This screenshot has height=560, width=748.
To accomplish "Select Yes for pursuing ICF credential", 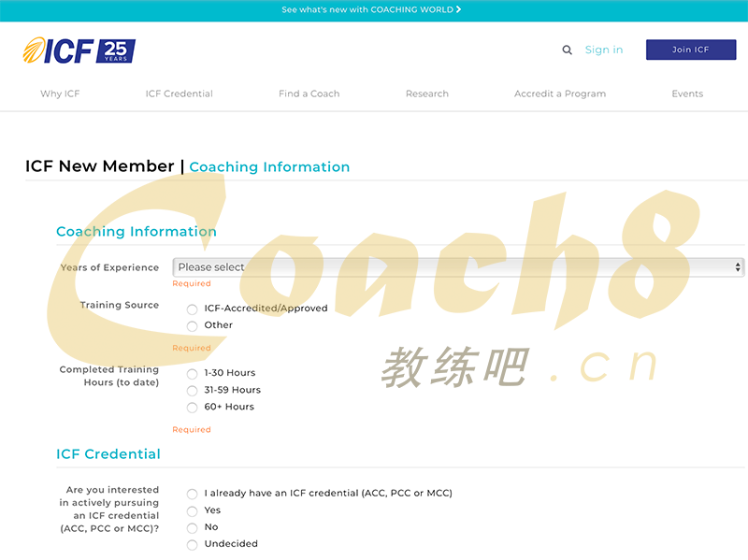I will click(193, 511).
